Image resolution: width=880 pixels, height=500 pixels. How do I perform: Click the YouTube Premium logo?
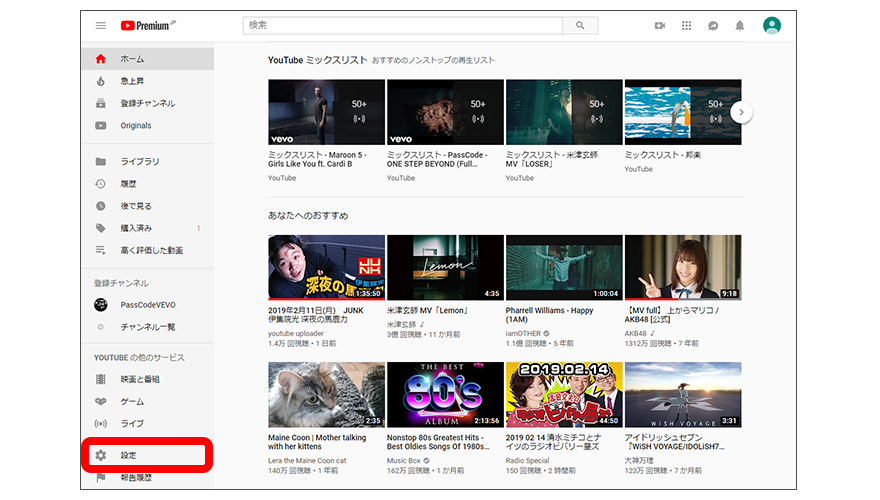click(148, 25)
